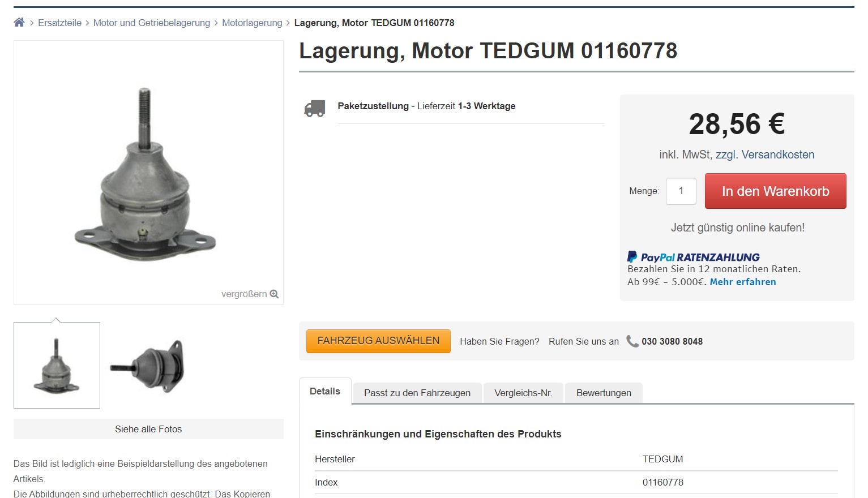
Task: Open the Ersatzteile breadcrumb link
Action: click(59, 23)
